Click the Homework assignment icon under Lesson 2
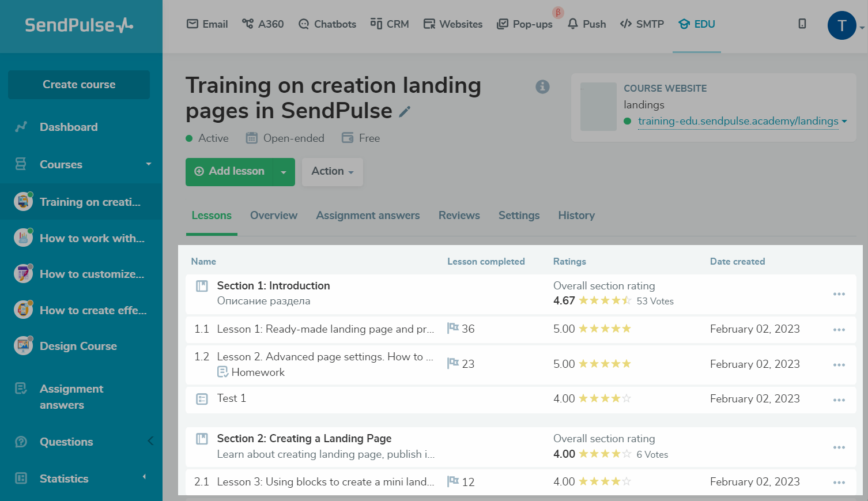 (x=222, y=372)
